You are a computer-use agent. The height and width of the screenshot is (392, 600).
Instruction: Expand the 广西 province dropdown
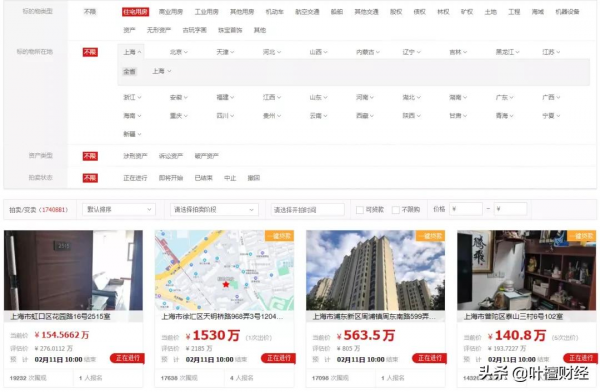(551, 98)
